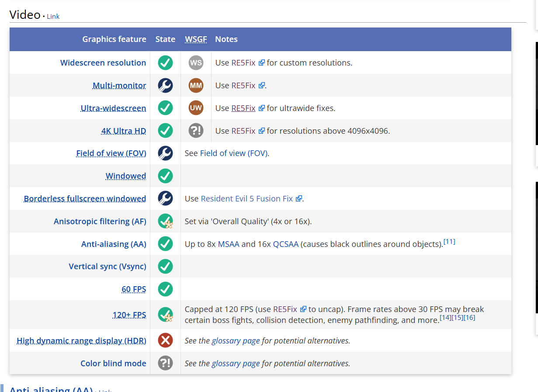Click the Graphics feature column header

[x=114, y=39]
